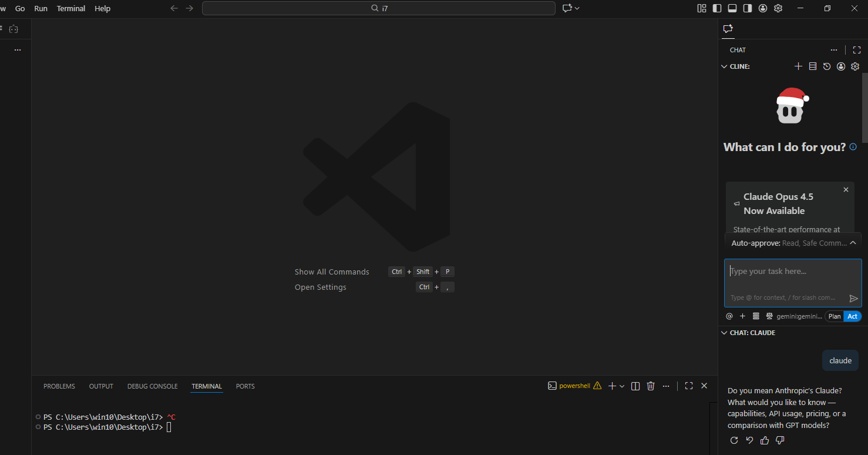Give the response a thumbs up

click(x=765, y=440)
